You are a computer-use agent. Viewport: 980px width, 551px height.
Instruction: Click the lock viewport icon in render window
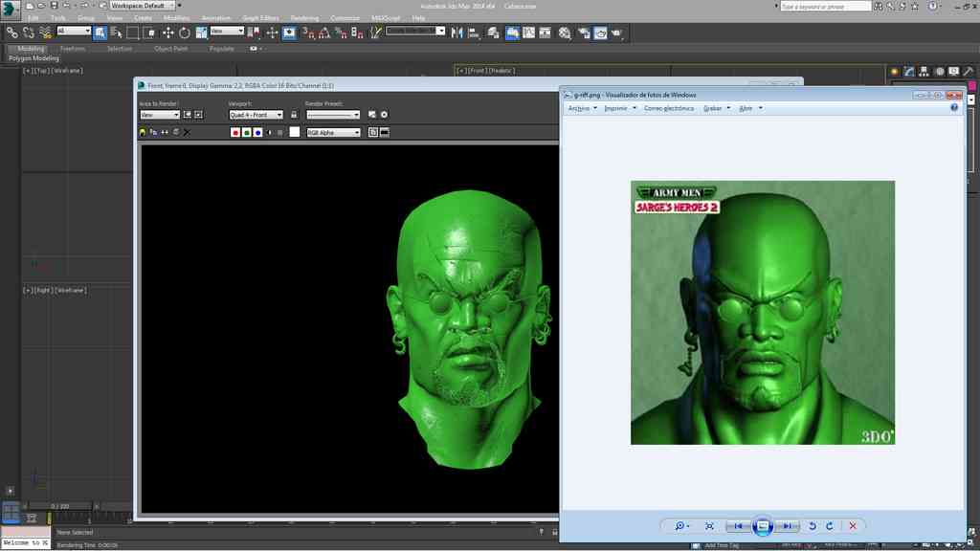[294, 115]
